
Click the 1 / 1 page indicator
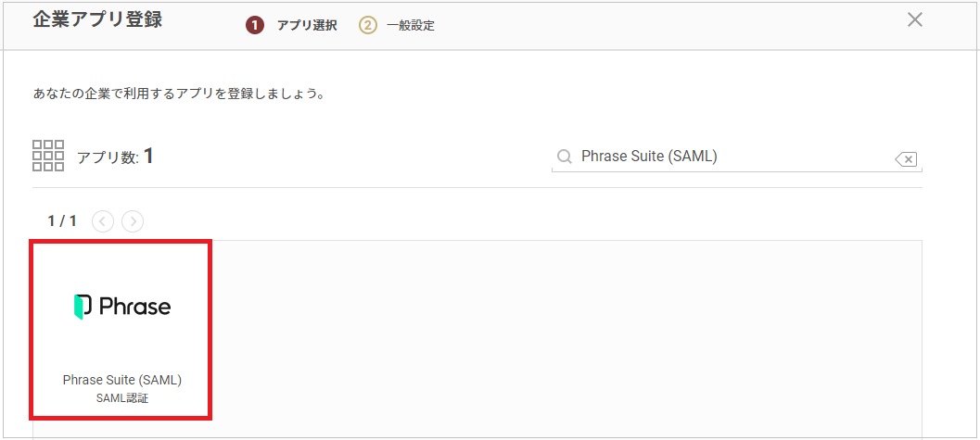[62, 221]
